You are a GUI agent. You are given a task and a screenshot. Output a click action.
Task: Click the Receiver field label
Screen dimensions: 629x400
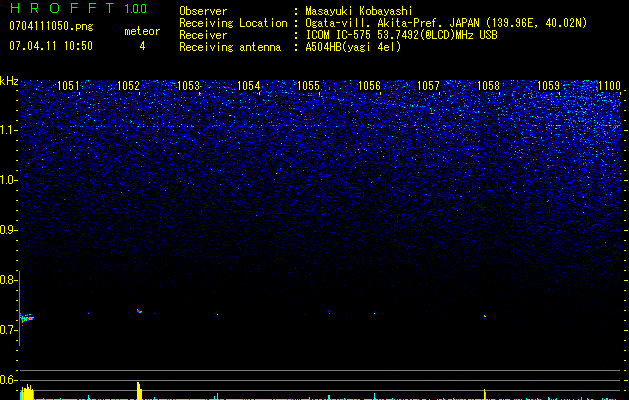click(203, 35)
